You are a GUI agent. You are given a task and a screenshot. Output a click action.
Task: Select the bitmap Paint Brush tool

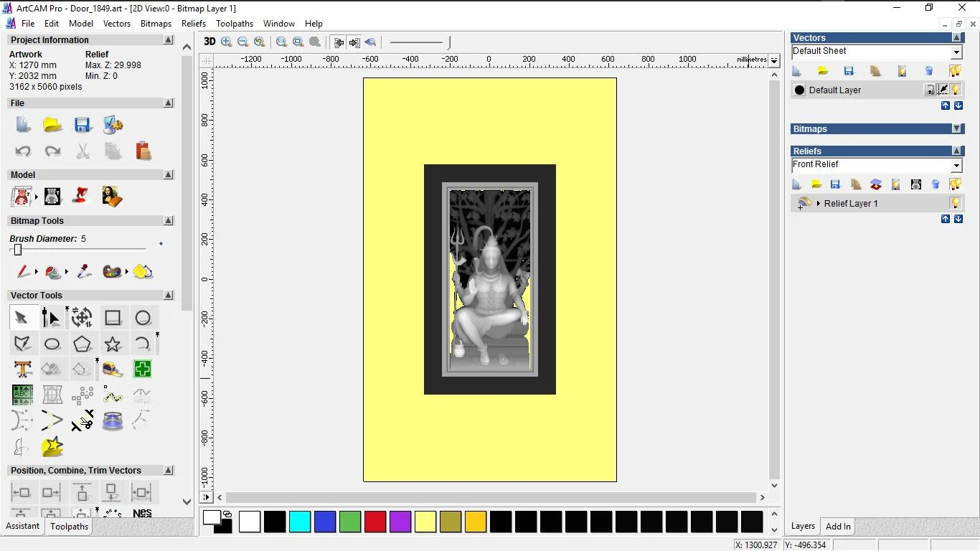pyautogui.click(x=23, y=272)
